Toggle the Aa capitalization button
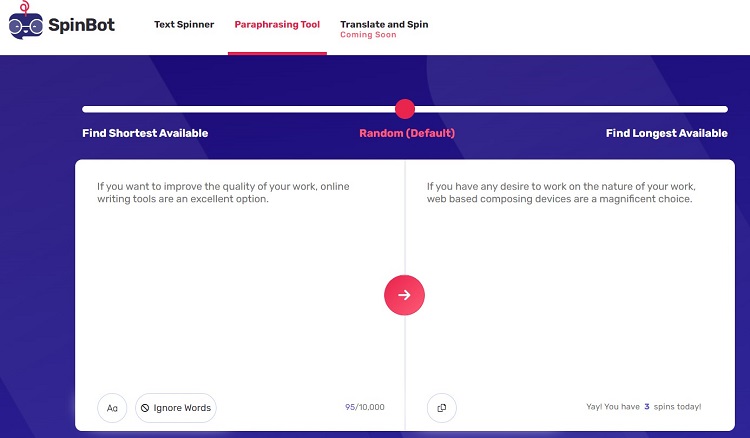 pyautogui.click(x=112, y=408)
